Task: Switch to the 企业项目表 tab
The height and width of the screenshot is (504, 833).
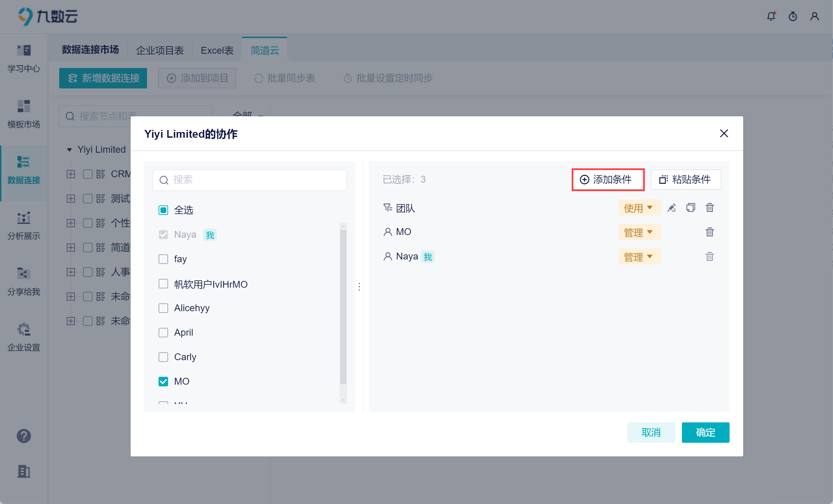Action: (x=160, y=50)
